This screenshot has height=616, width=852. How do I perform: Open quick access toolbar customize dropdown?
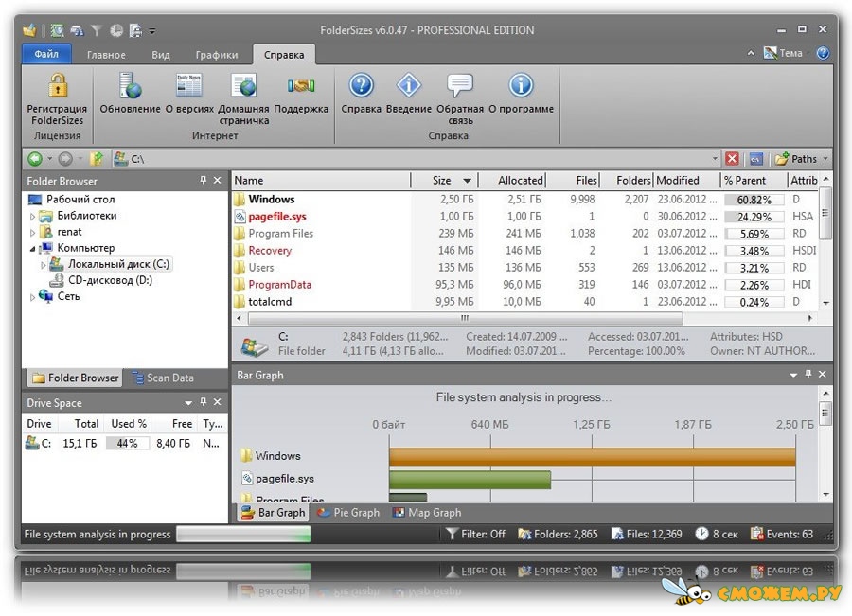click(152, 31)
